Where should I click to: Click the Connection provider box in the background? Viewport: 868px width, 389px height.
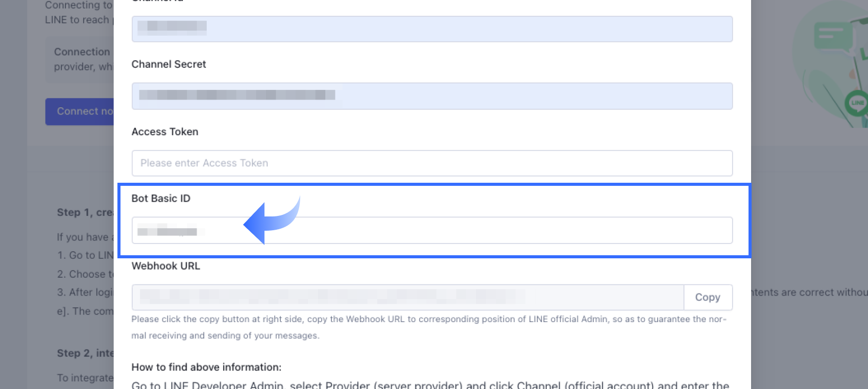[80, 60]
